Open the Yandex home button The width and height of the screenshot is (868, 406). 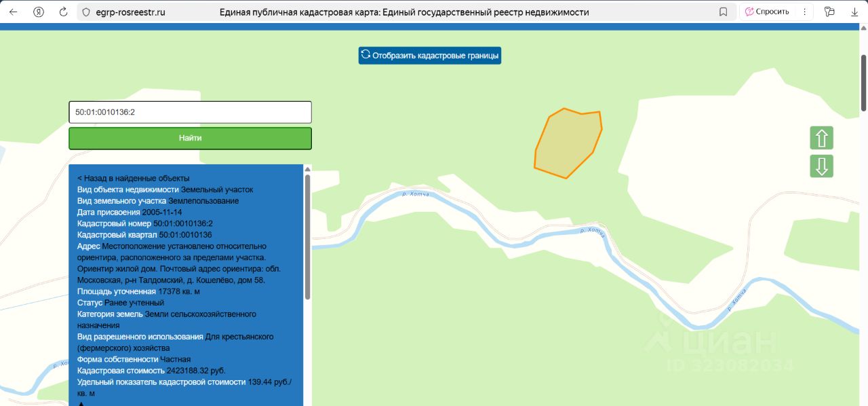click(x=39, y=12)
